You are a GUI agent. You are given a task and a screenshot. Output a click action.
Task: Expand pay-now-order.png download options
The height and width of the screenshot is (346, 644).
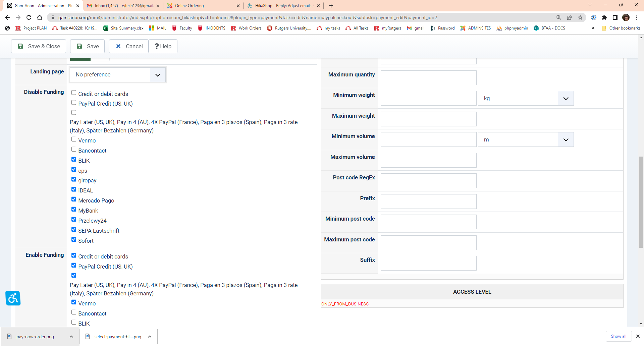(x=71, y=337)
